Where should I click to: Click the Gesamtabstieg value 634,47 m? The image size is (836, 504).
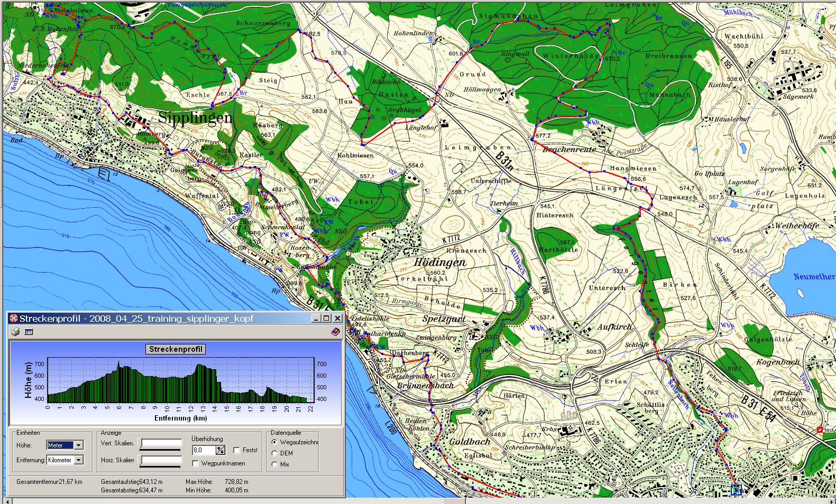[x=151, y=490]
